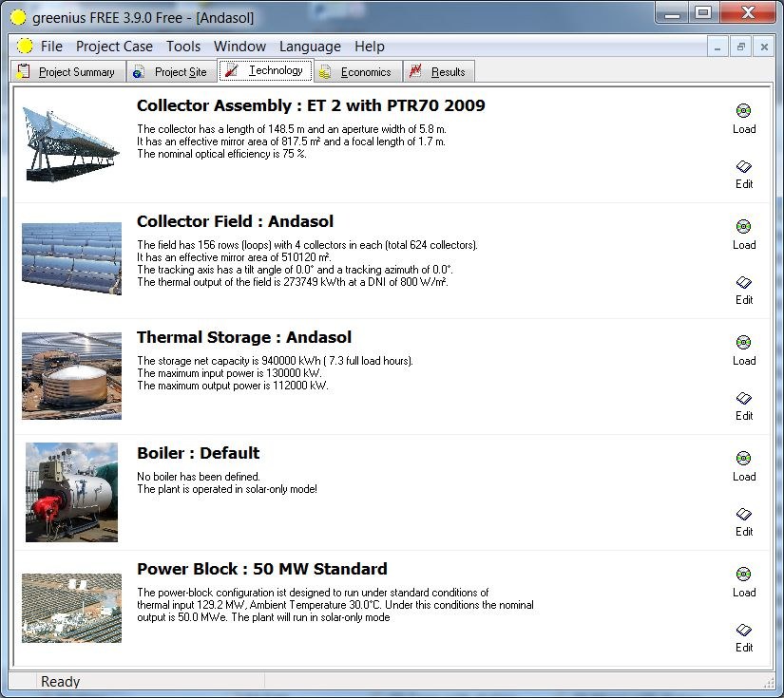
Task: Open the Project Case menu
Action: pos(114,47)
